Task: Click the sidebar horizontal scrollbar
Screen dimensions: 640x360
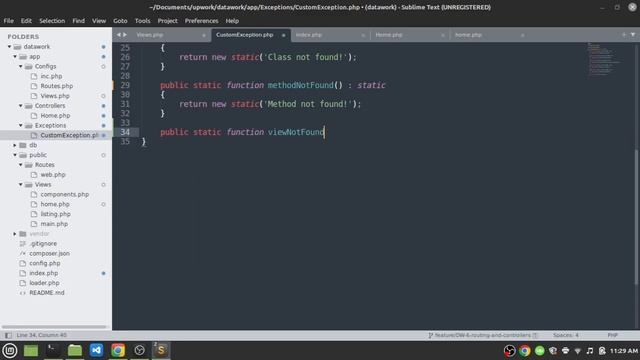Action: pyautogui.click(x=54, y=327)
